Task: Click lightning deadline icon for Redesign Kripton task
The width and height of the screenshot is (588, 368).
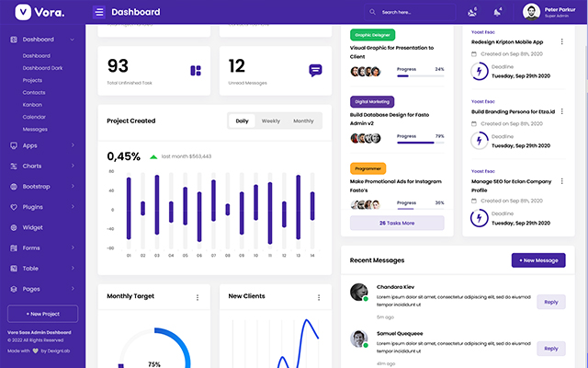Action: 479,71
